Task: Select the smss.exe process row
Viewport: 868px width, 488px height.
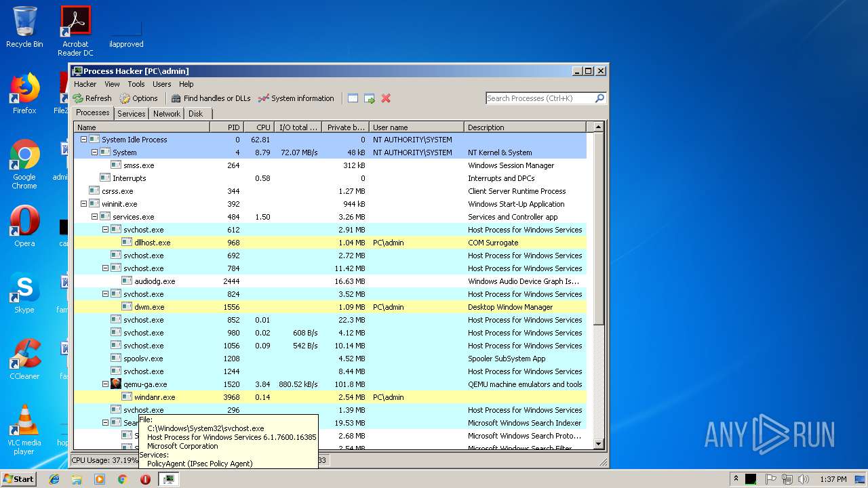Action: 330,165
